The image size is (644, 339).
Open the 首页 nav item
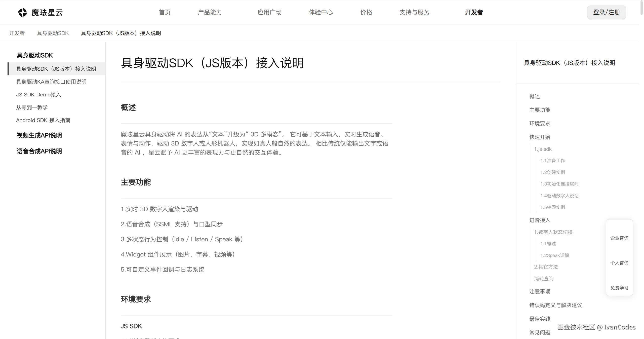coord(165,12)
